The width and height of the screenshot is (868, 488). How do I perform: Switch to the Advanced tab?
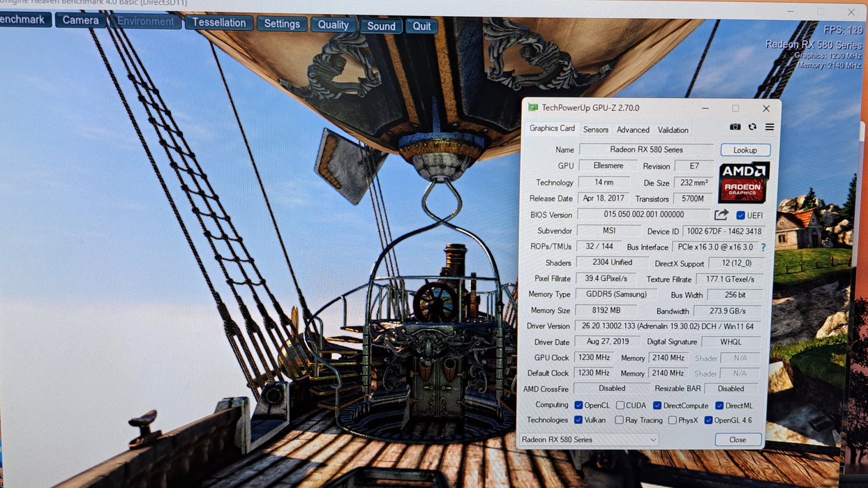pyautogui.click(x=633, y=130)
